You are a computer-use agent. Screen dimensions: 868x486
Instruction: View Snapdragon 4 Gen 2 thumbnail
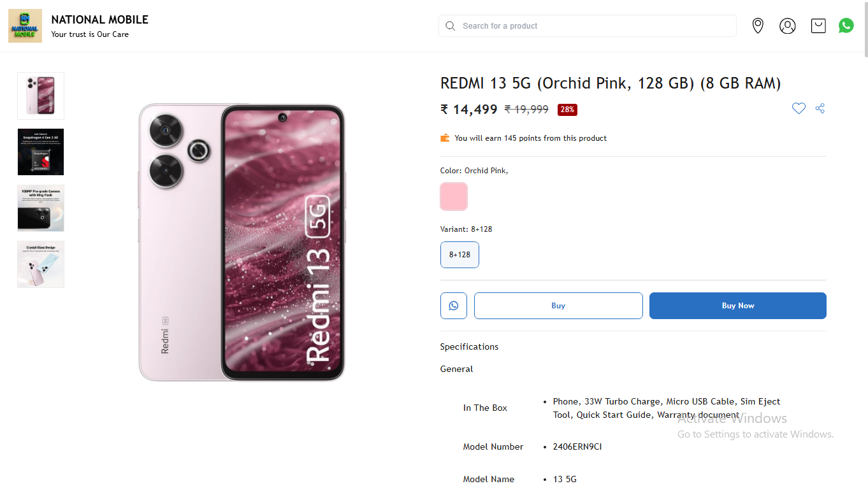41,152
